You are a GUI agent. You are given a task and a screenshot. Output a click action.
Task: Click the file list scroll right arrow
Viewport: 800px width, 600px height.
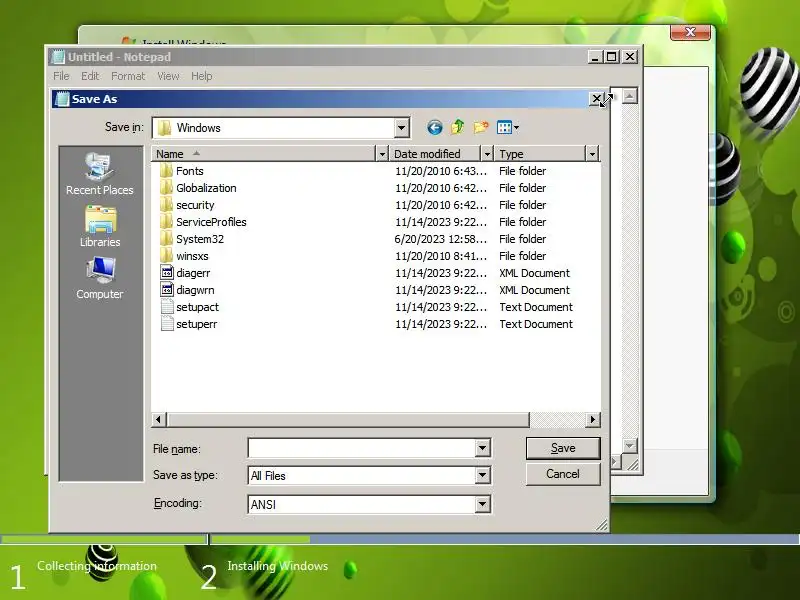pos(592,419)
